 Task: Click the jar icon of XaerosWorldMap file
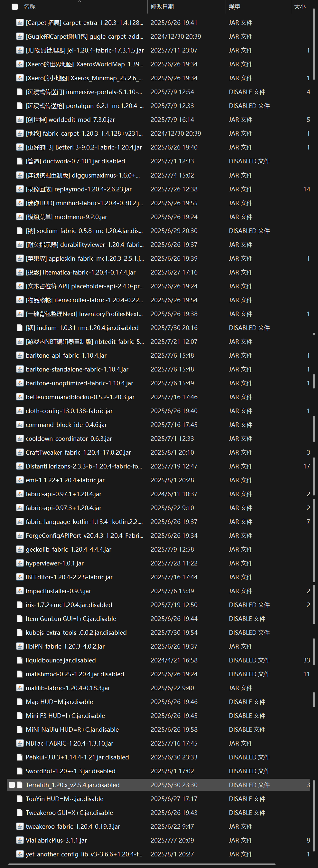click(x=20, y=64)
